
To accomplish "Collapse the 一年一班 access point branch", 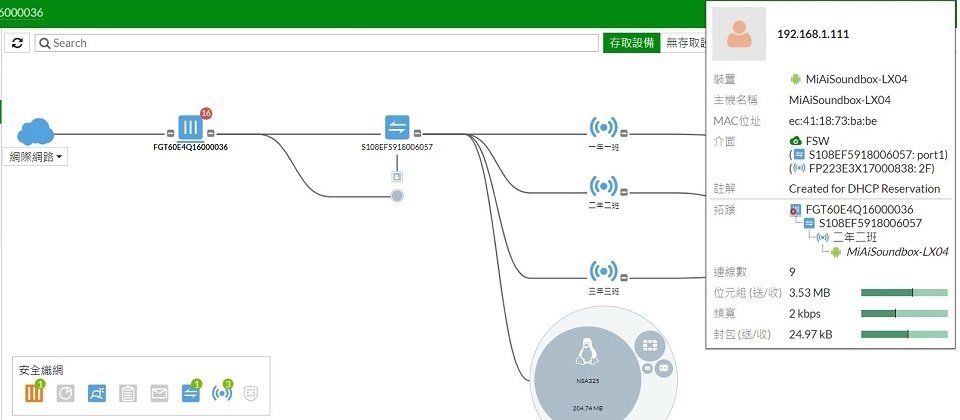I will (x=623, y=133).
